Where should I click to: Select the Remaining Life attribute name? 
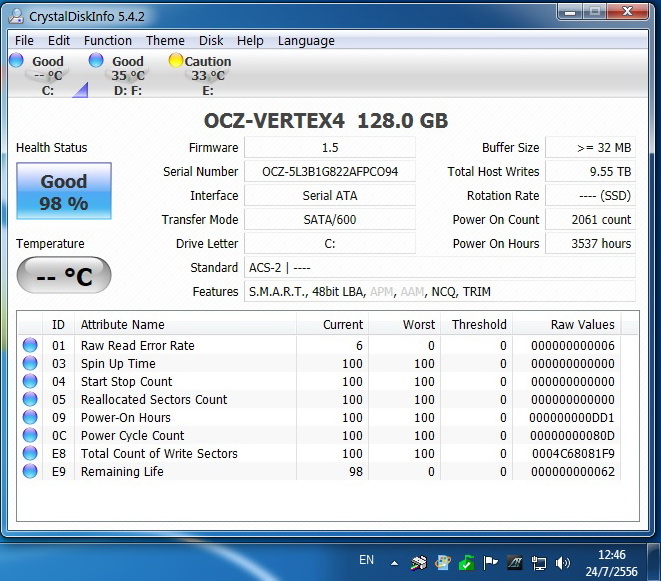pos(122,471)
